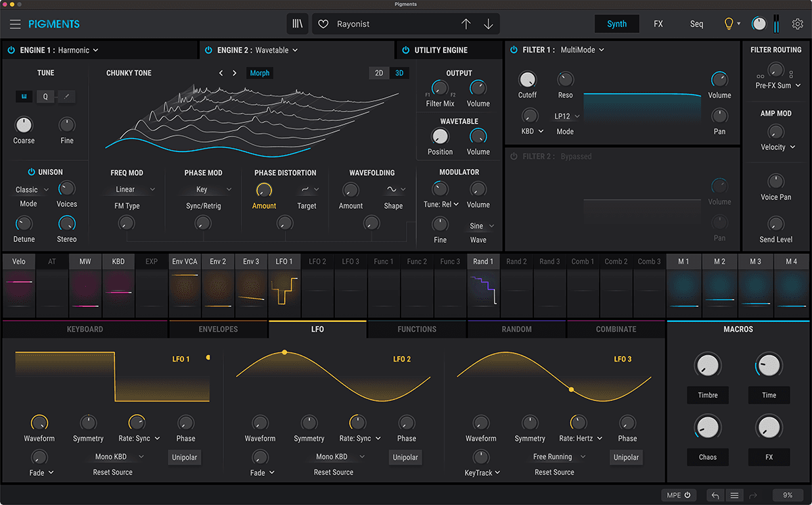This screenshot has height=505, width=812.
Task: Open the hamburger main menu
Action: [x=15, y=24]
